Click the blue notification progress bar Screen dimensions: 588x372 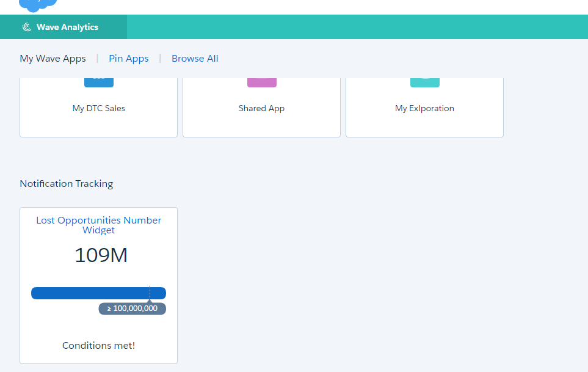(99, 293)
